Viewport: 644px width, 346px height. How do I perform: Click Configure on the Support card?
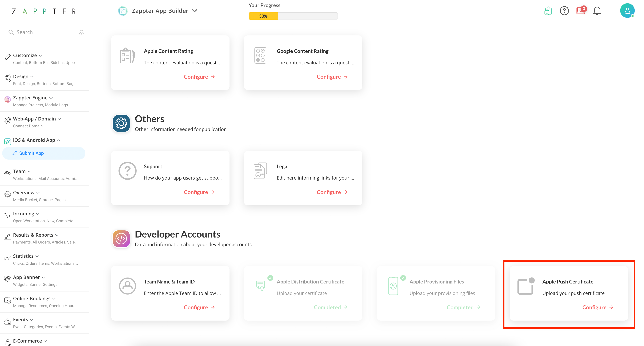pos(199,192)
